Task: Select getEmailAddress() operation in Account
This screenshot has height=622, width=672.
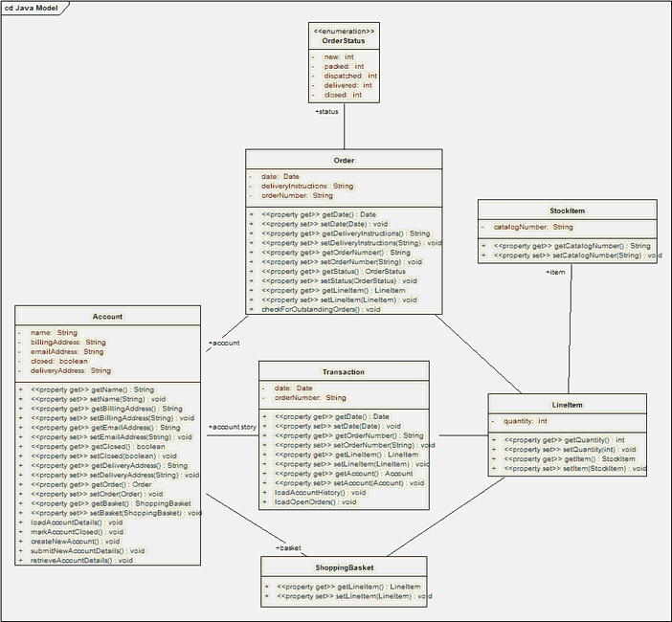Action: pos(105,428)
